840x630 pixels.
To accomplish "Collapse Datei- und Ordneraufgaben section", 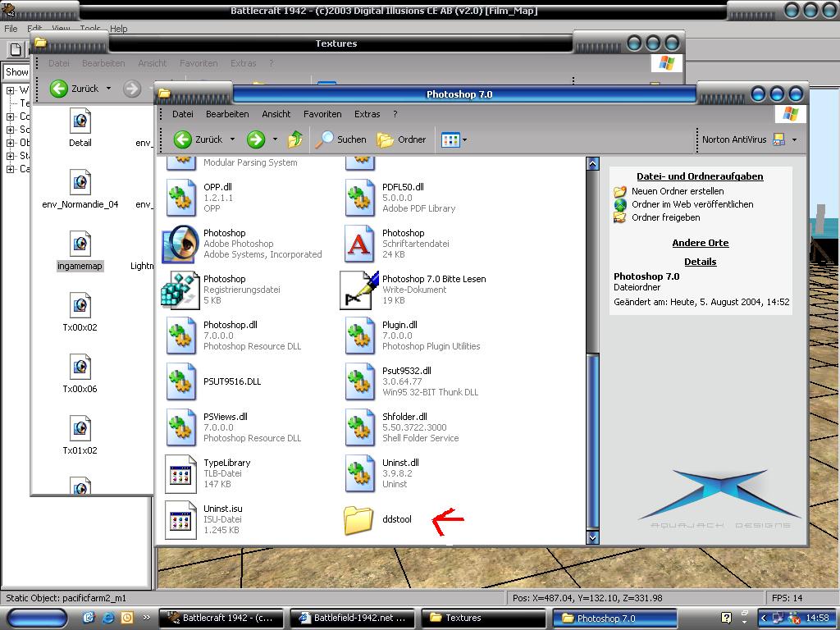I will pos(700,176).
